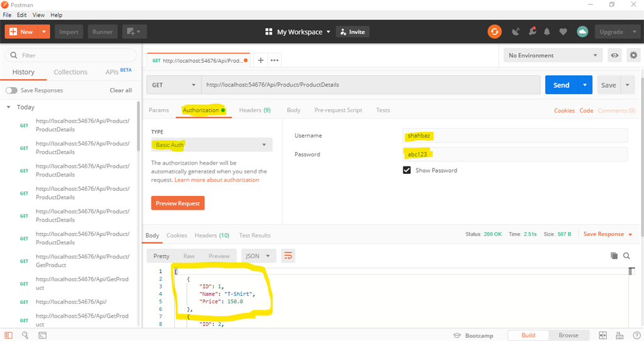Viewport: 644px width, 341px height.
Task: Open the Basic Auth type dropdown
Action: (x=211, y=145)
